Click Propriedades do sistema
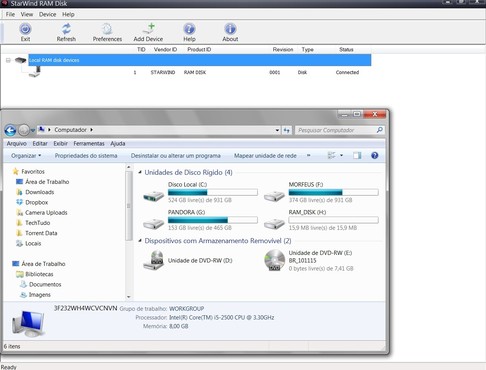This screenshot has height=370, width=486. [x=86, y=156]
